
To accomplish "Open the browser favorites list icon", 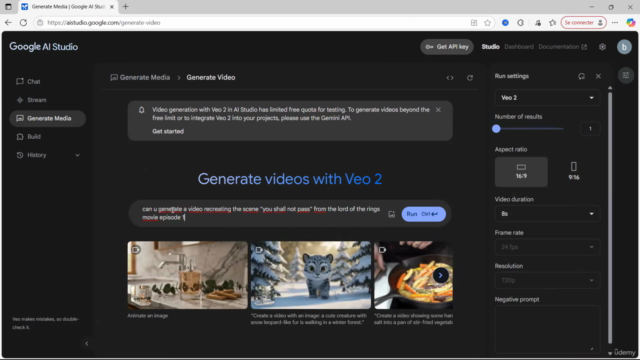I will coord(552,23).
